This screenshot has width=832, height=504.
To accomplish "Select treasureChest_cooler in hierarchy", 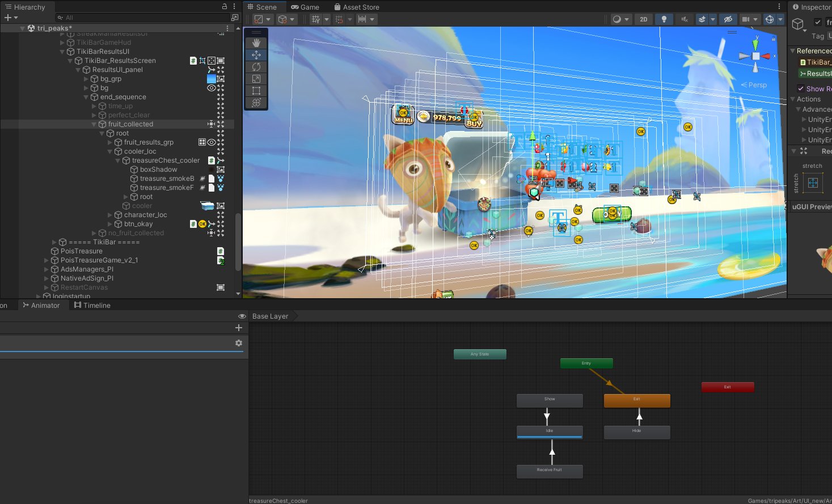I will tap(166, 160).
